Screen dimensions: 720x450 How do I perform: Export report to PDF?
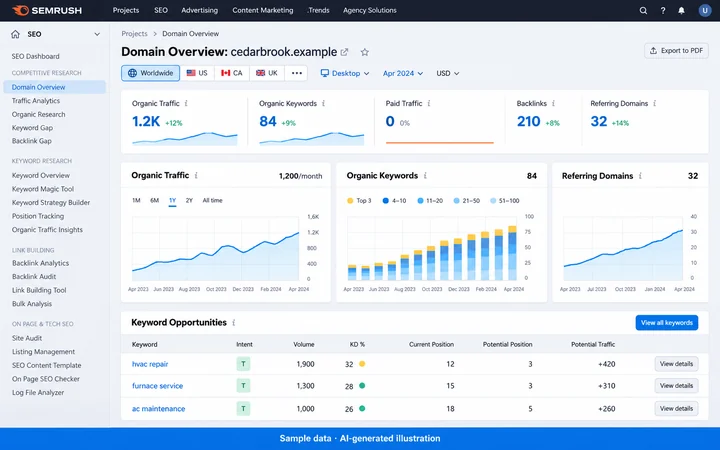676,51
